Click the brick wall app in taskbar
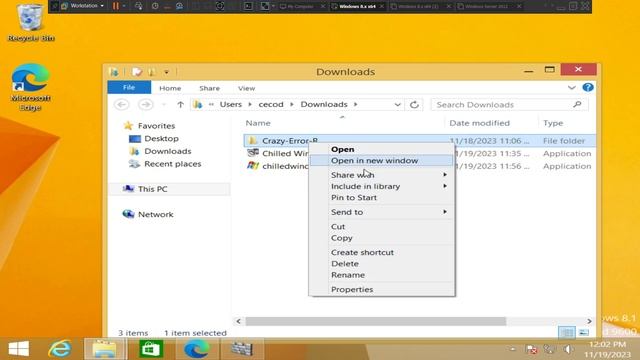The image size is (640, 360). [242, 349]
